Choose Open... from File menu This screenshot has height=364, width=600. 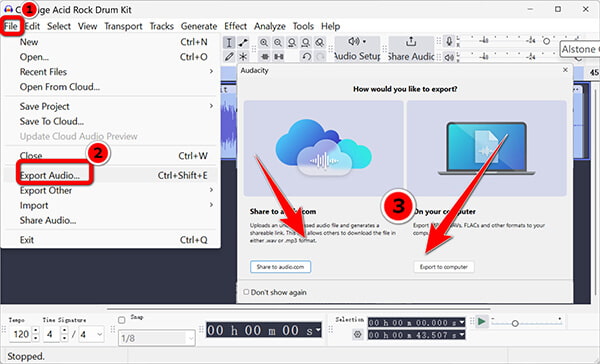[x=111, y=57]
